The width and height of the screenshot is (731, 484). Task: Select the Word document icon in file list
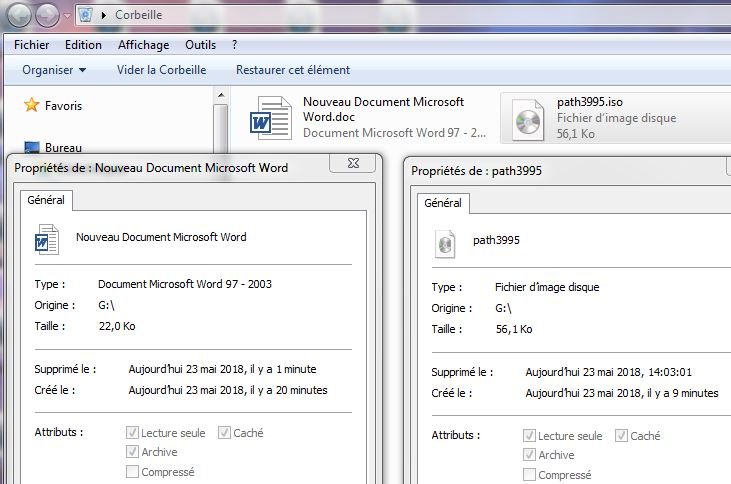267,117
